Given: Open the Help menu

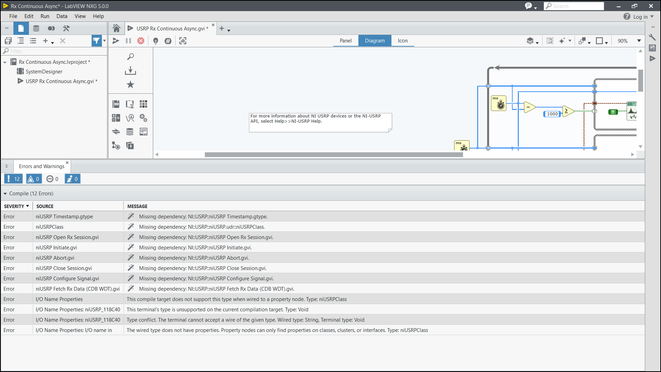Looking at the screenshot, I should click(98, 16).
